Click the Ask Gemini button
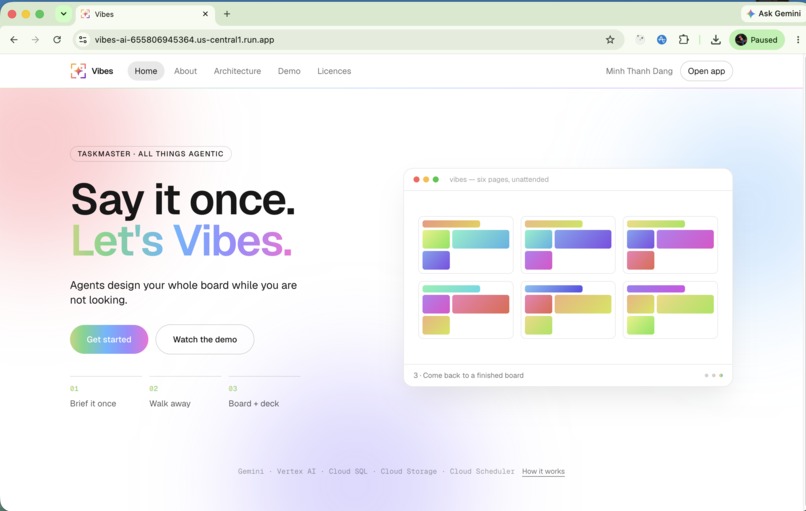Viewport: 806px width, 511px height. pos(773,13)
